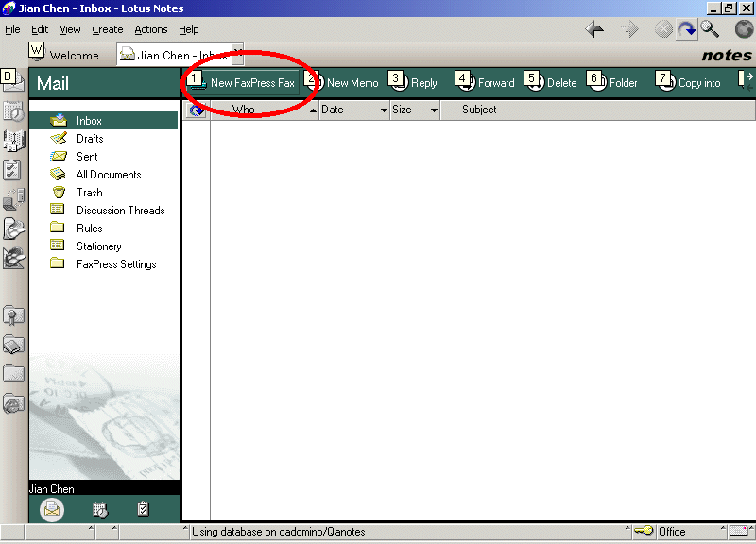Open the Create menu
This screenshot has height=544, width=756.
[x=108, y=30]
